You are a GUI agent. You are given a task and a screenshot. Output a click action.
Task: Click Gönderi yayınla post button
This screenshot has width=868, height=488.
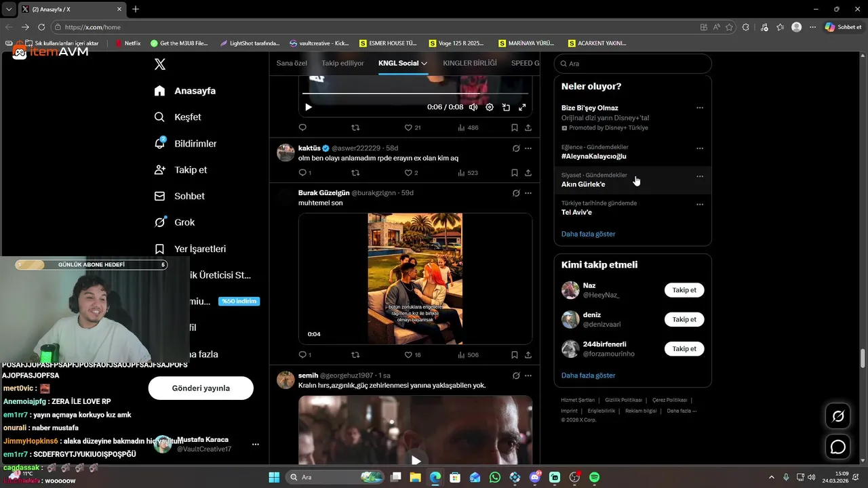[201, 388]
